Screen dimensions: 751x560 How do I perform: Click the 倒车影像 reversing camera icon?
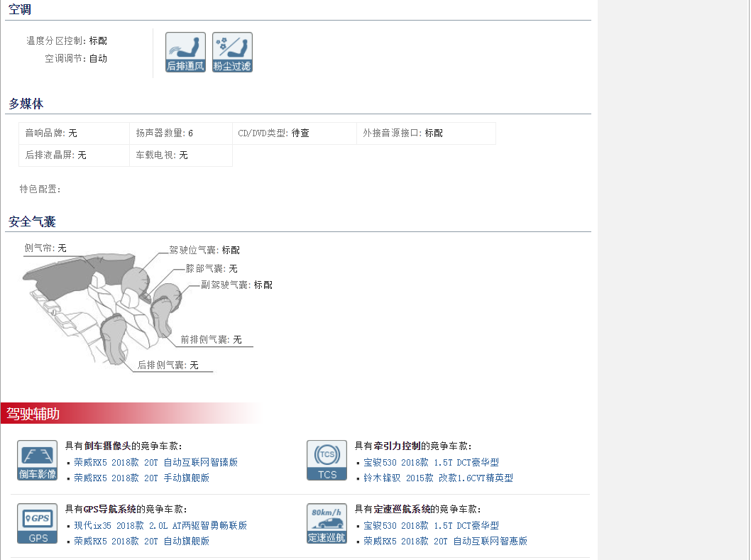pos(37,460)
